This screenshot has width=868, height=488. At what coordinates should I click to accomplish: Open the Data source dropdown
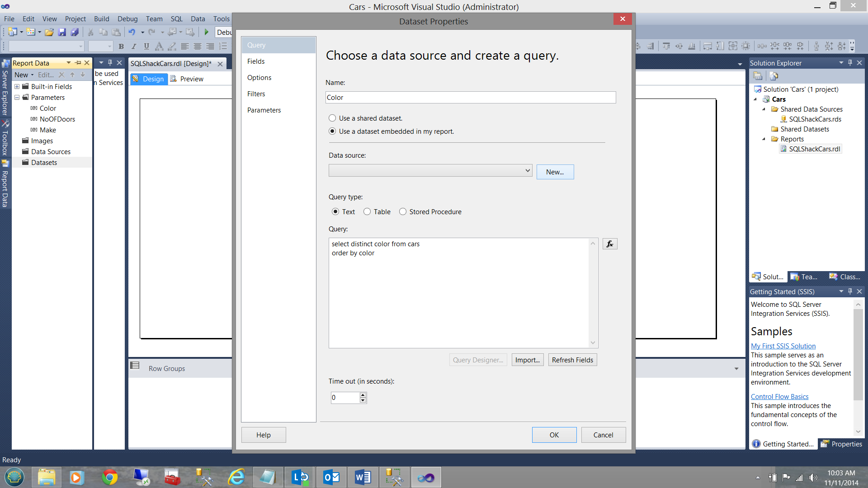[527, 170]
